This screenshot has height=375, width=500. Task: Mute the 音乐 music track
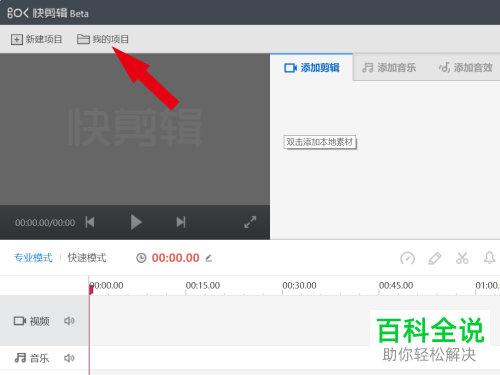tap(69, 358)
